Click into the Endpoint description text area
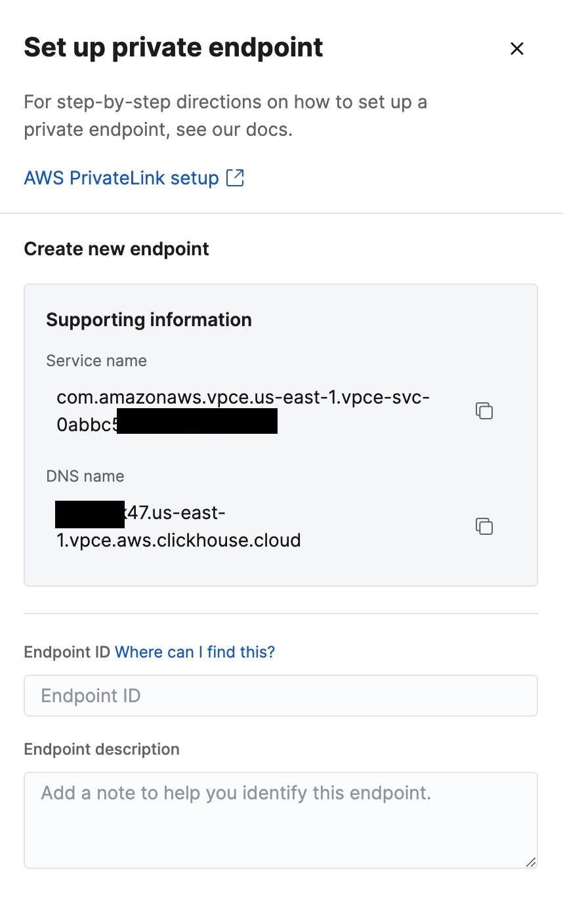563x924 pixels. tap(281, 820)
